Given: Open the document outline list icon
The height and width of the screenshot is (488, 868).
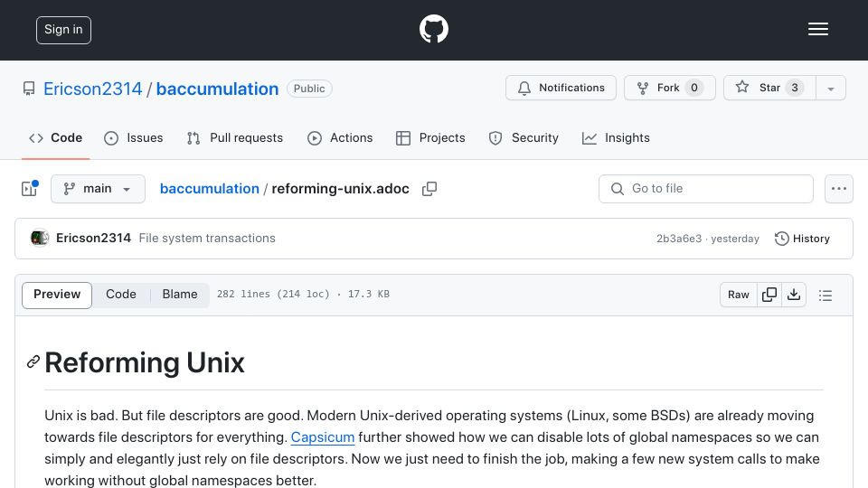Looking at the screenshot, I should point(826,295).
